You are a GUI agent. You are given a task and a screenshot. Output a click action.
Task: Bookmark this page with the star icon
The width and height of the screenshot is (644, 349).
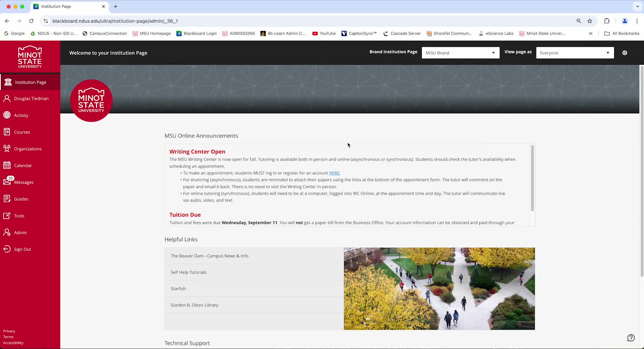point(590,21)
